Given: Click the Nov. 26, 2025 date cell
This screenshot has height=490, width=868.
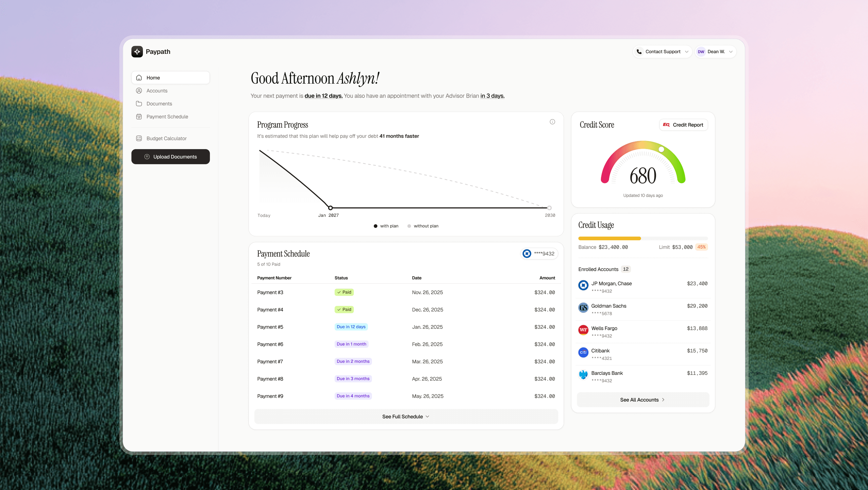Looking at the screenshot, I should pyautogui.click(x=427, y=292).
